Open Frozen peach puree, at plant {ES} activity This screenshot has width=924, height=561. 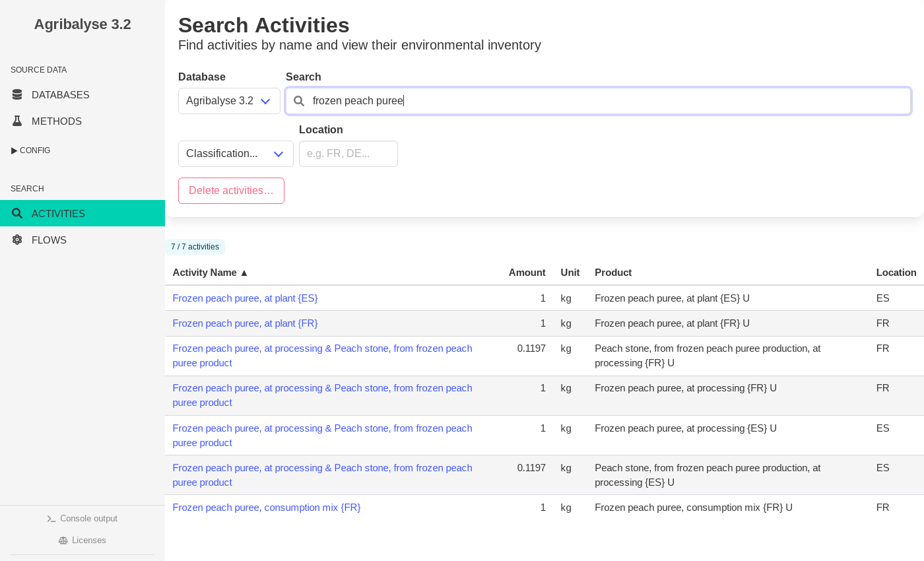click(x=245, y=298)
